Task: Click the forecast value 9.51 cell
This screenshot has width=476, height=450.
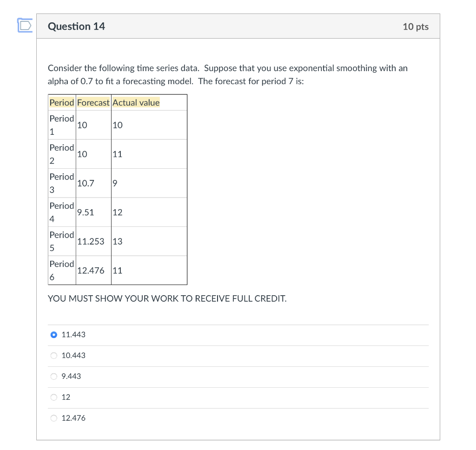Action: [85, 212]
